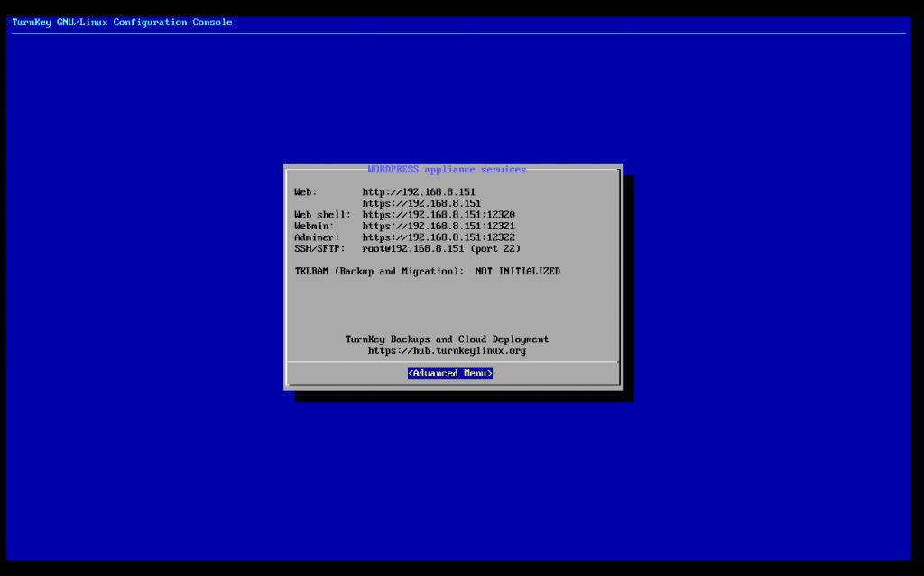Select the Web: row label
Viewport: 924px width, 576px height.
click(x=306, y=192)
